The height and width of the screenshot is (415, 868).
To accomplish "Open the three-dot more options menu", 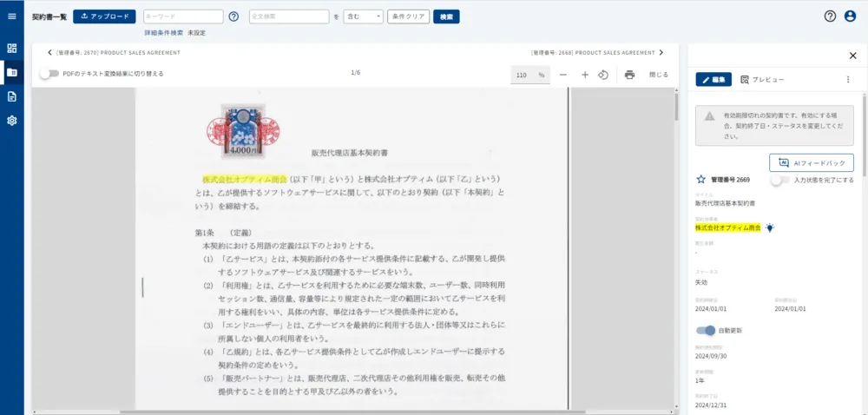I will click(848, 79).
